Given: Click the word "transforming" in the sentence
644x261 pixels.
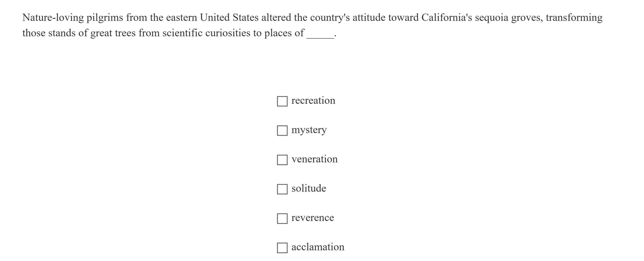Looking at the screenshot, I should tap(574, 18).
